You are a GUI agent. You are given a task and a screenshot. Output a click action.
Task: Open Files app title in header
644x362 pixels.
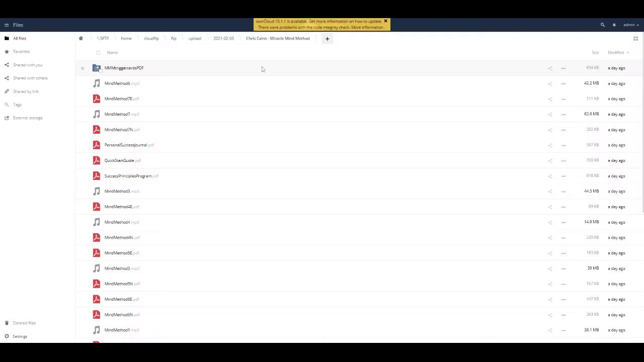point(18,25)
